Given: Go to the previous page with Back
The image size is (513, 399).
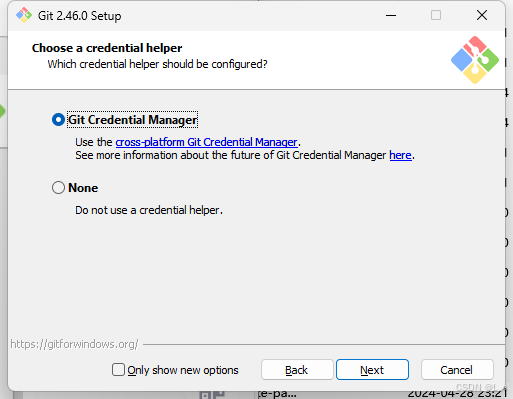Looking at the screenshot, I should click(x=297, y=370).
